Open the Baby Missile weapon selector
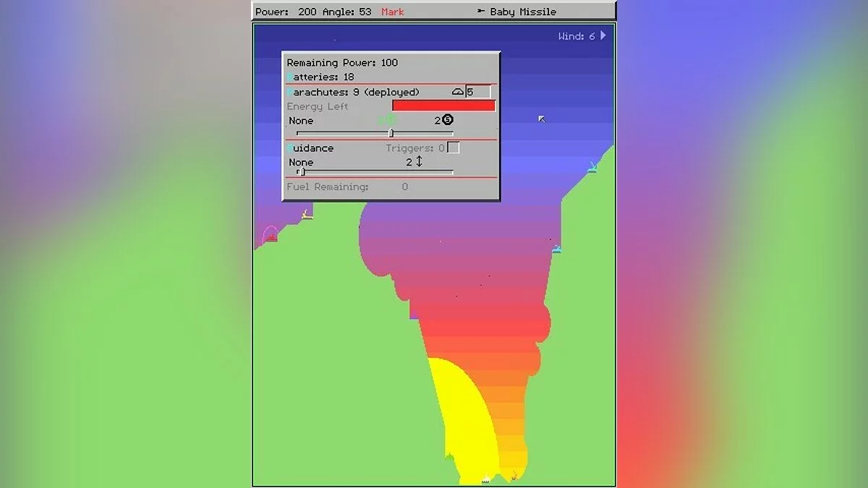 523,12
